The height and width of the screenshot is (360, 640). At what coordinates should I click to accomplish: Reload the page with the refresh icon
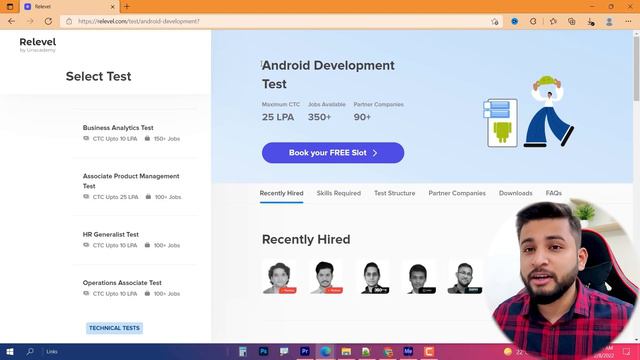[48, 21]
